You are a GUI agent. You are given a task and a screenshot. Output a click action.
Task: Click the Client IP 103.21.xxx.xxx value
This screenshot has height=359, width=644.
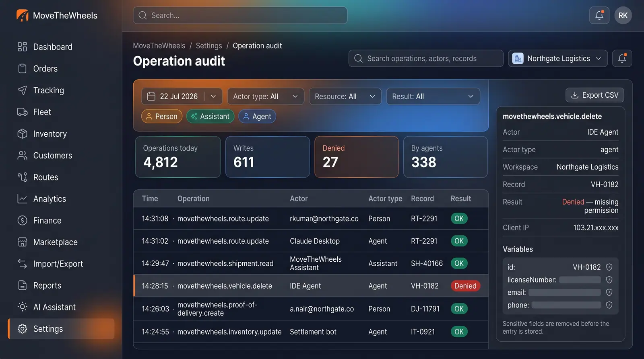[596, 228]
